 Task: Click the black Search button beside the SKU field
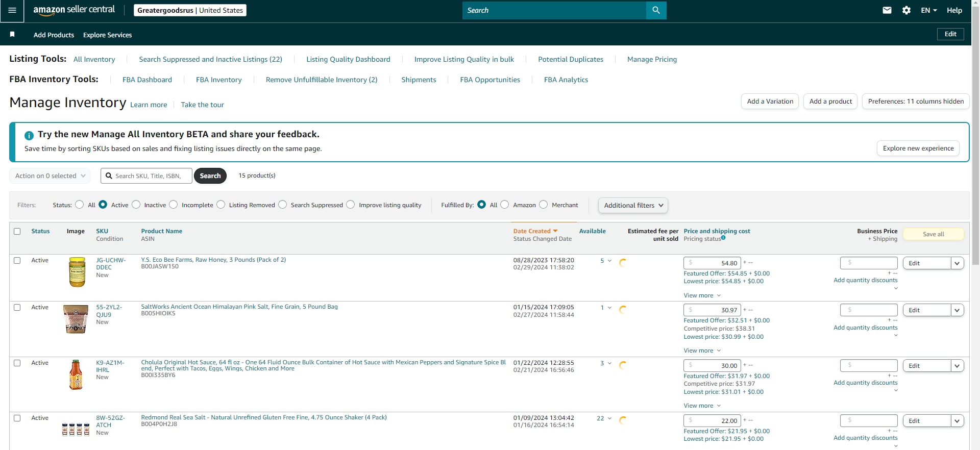[210, 176]
